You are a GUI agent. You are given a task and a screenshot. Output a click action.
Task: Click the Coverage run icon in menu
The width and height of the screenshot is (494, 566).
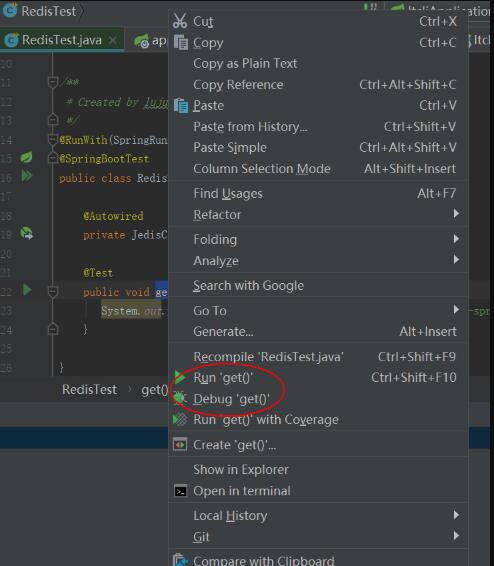click(x=180, y=419)
